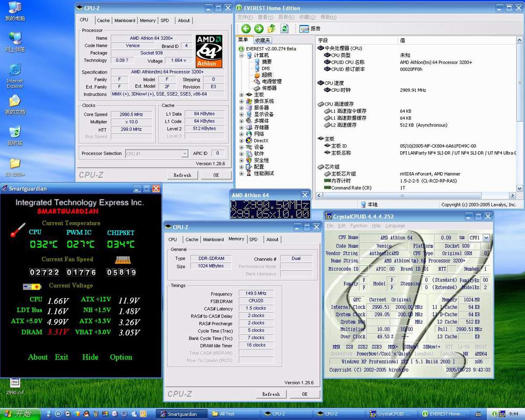Launch QQ penguin icon in quick launch
Viewport: 525px width, 420px height.
[87, 414]
